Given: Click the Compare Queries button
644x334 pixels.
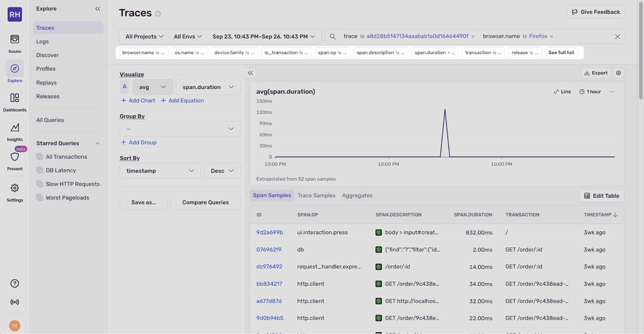Looking at the screenshot, I should (x=205, y=202).
